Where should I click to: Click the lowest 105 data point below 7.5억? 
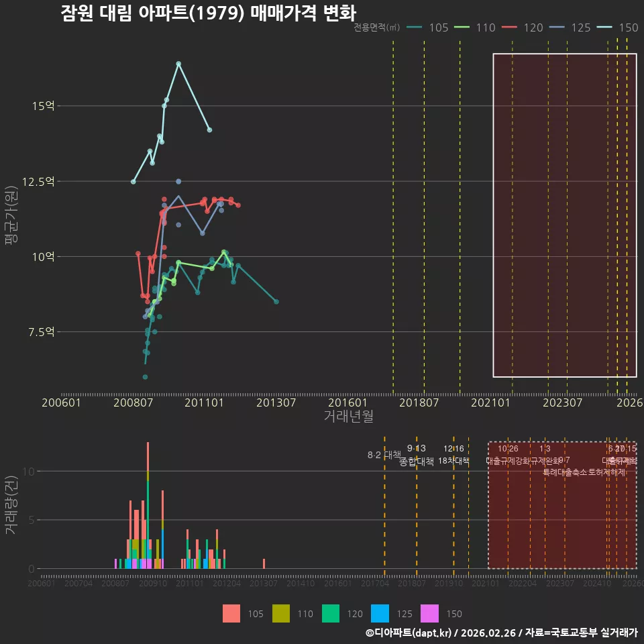(145, 376)
